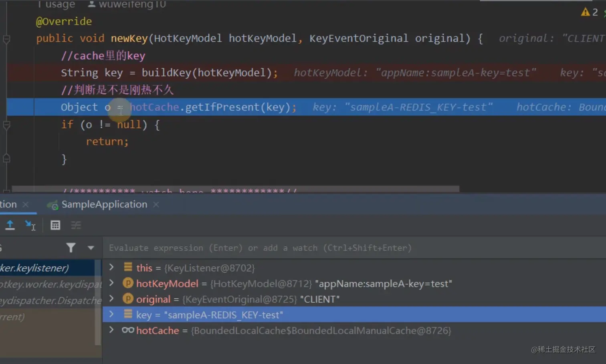Click the icon beside variable 'this'
This screenshot has width=606, height=364.
128,267
